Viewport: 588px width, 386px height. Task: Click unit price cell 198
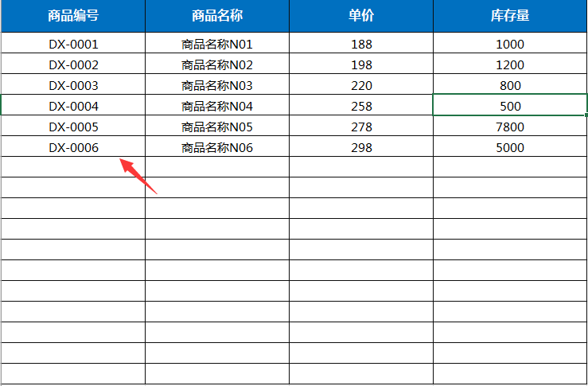[x=361, y=64]
